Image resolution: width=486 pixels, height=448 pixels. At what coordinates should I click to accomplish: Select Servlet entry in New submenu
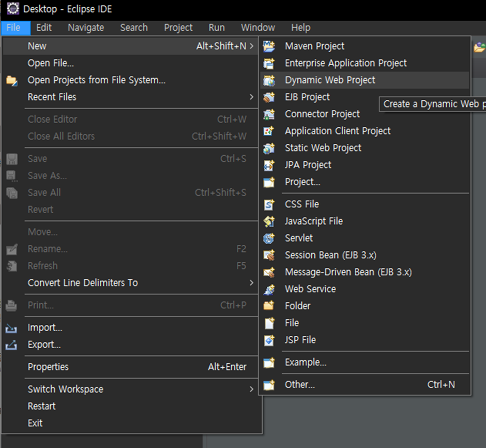365,238
